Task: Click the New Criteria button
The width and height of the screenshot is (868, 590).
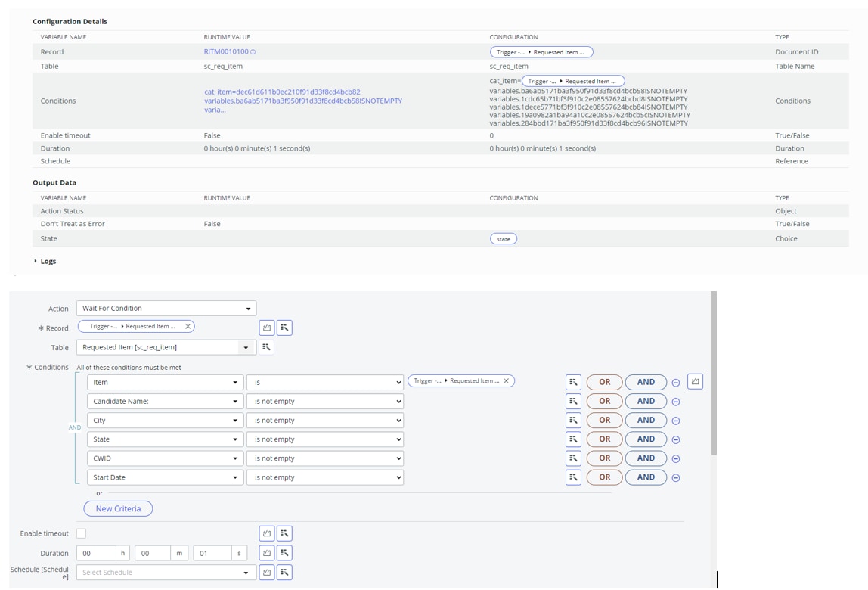Action: [117, 508]
